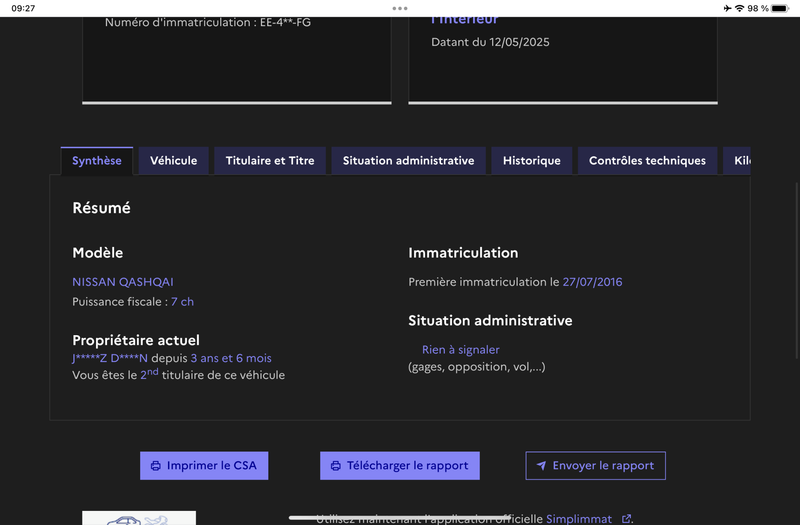Image resolution: width=800 pixels, height=525 pixels.
Task: Click Télécharger le rapport button
Action: tap(400, 465)
